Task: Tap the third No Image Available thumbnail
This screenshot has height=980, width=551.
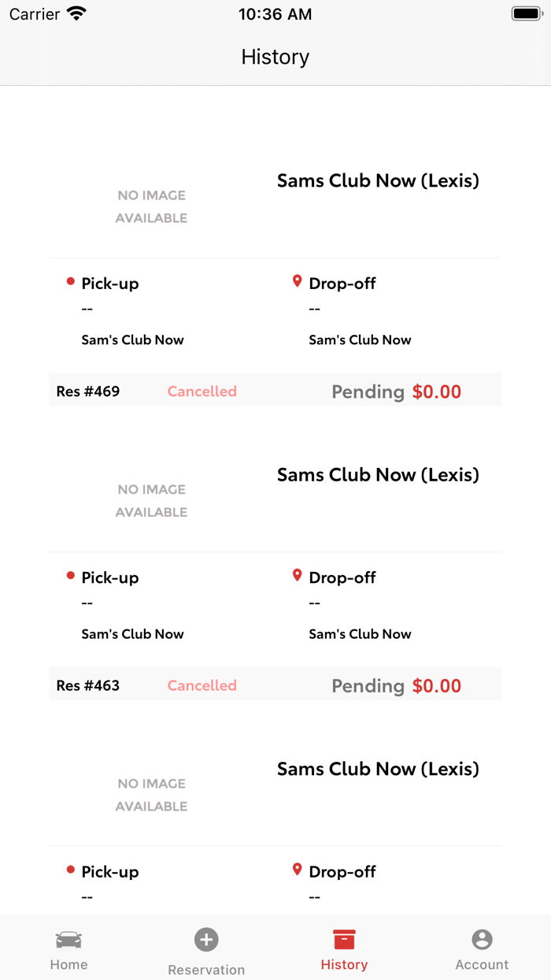Action: click(x=151, y=795)
